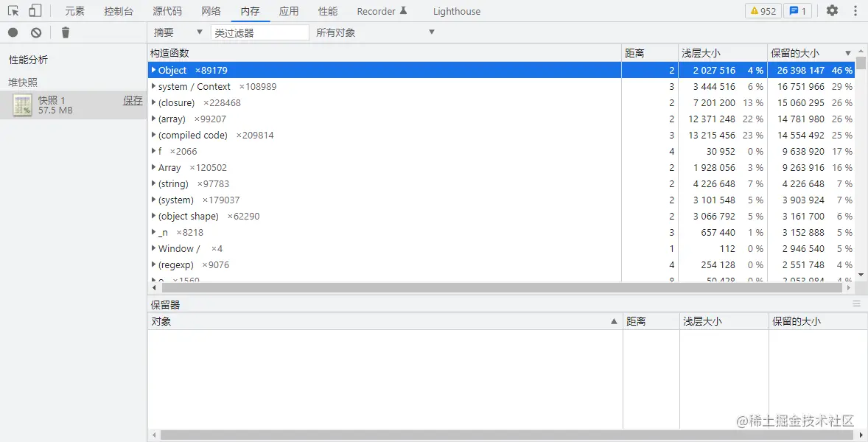
Task: Expand the (system) ×179037 row
Action: (x=153, y=200)
